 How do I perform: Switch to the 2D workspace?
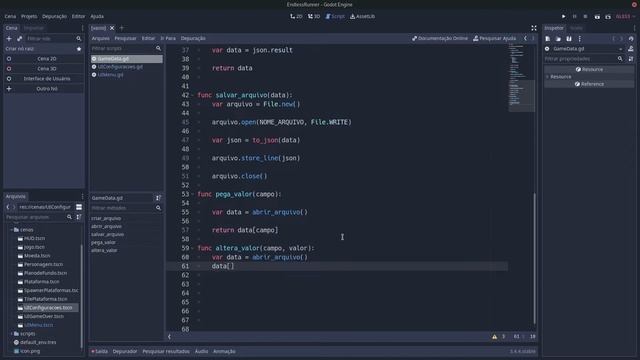pos(296,16)
